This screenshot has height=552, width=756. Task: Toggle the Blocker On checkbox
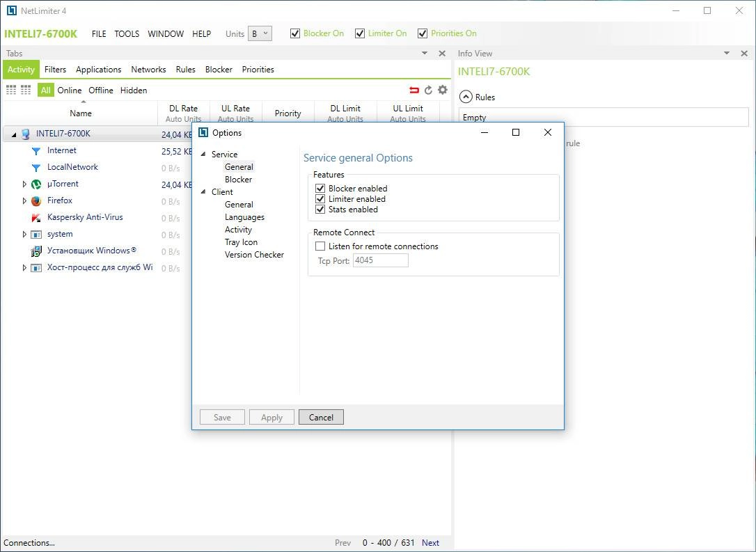[x=295, y=33]
